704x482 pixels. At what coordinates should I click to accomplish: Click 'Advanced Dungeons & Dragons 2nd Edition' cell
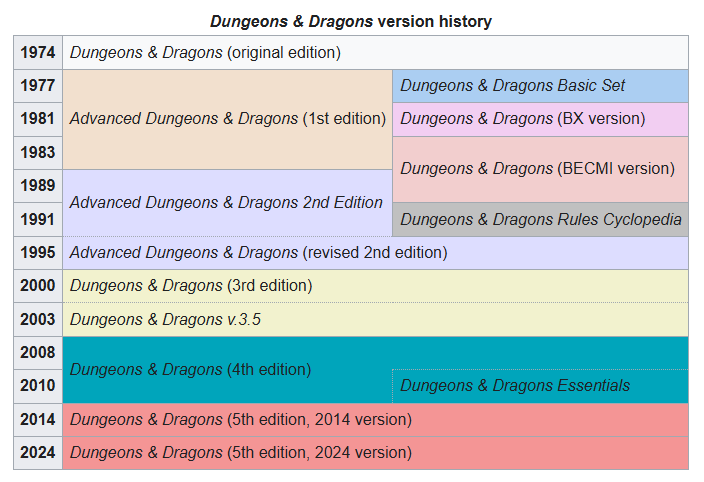click(x=228, y=203)
